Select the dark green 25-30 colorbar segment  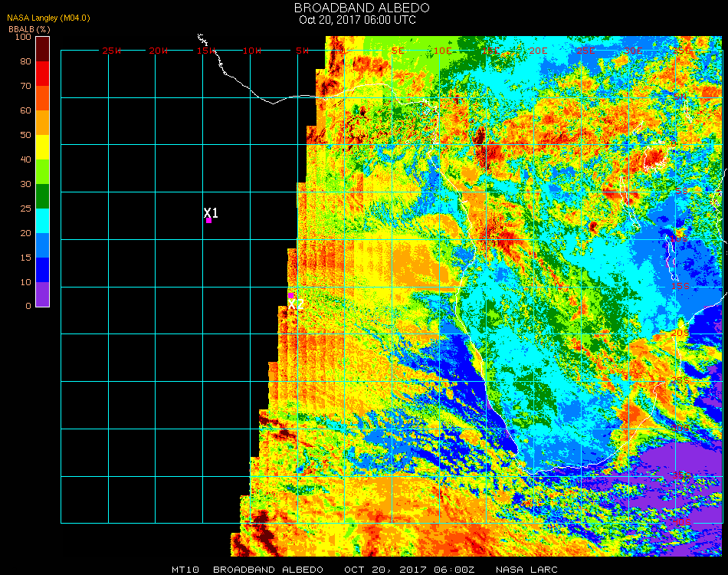(x=42, y=196)
